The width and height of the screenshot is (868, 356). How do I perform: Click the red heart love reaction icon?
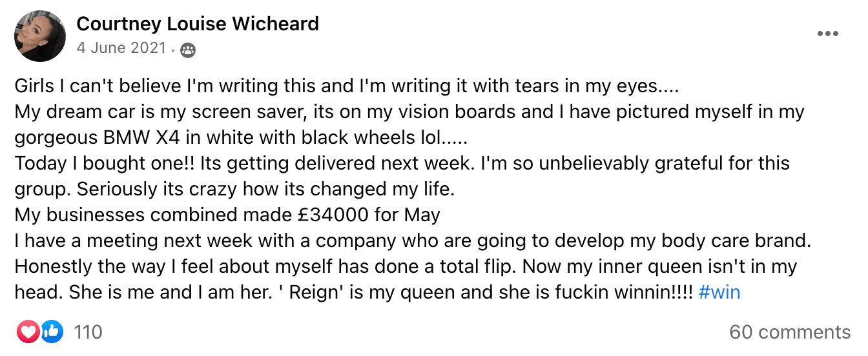point(28,332)
